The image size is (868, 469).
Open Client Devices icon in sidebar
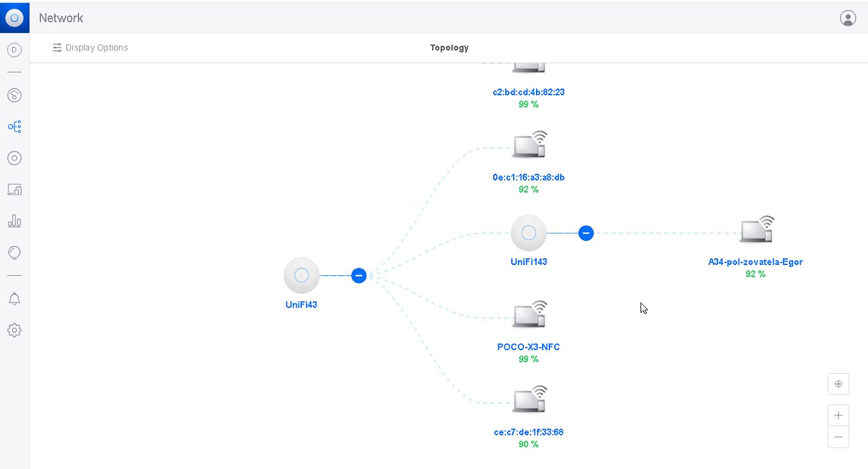coord(14,189)
